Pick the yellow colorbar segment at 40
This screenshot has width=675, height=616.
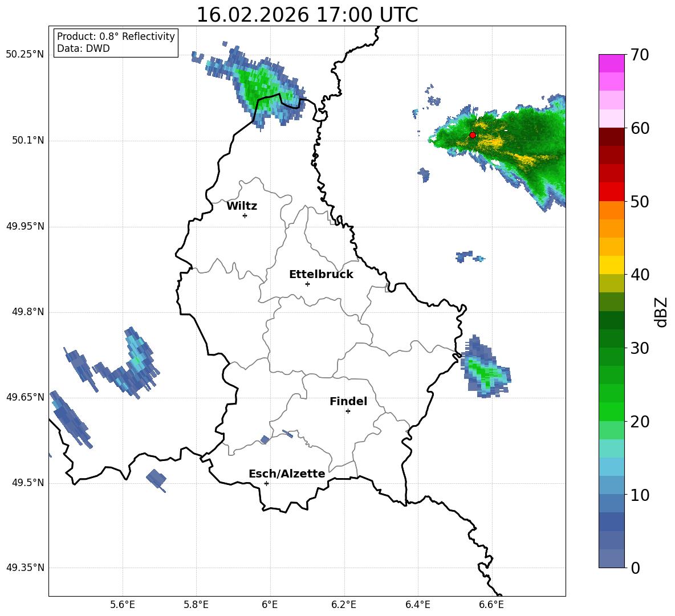[612, 265]
